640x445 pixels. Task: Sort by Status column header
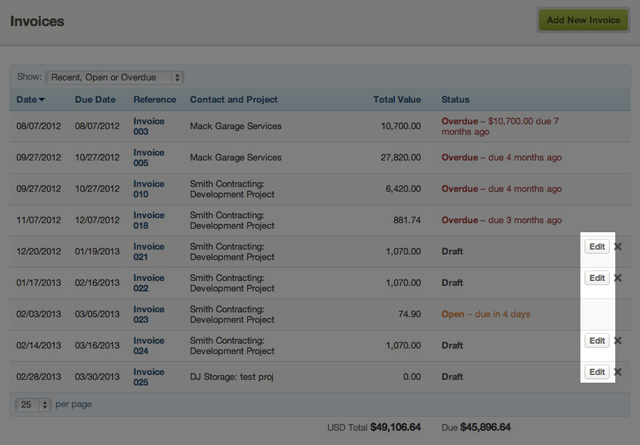click(x=456, y=100)
